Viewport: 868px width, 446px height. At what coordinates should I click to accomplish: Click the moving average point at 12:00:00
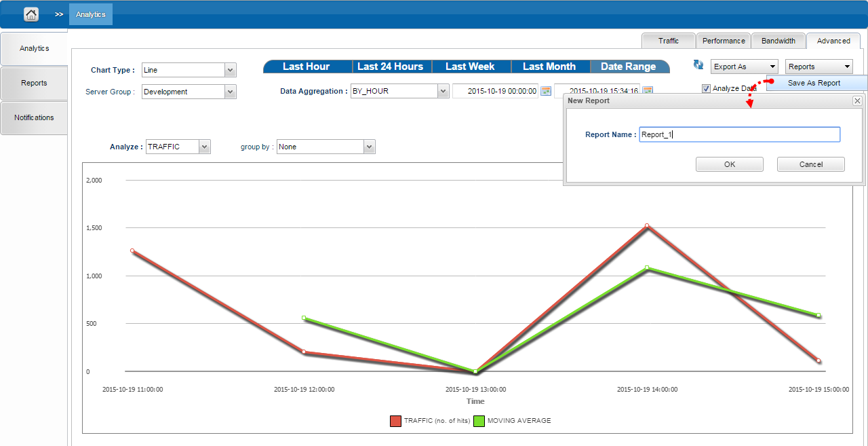click(304, 318)
